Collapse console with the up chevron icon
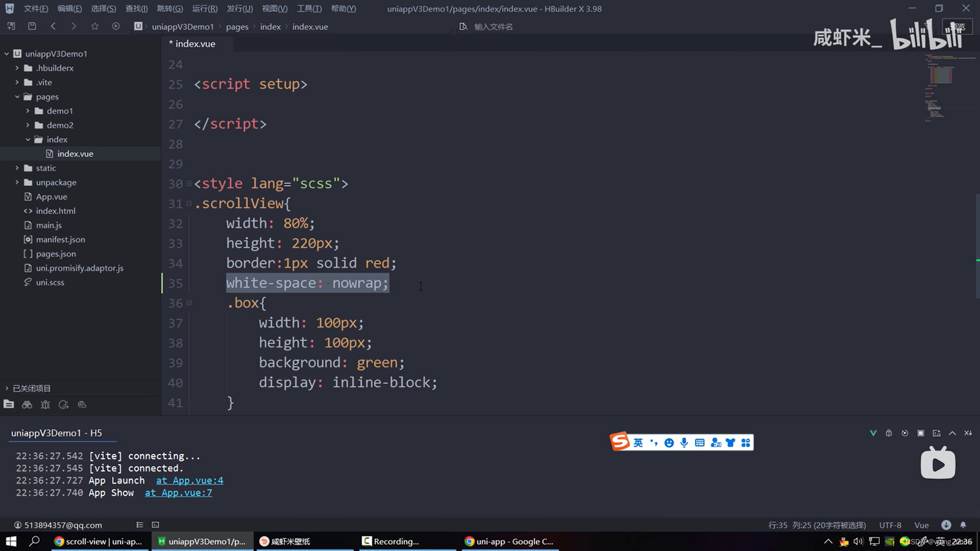The height and width of the screenshot is (551, 980). [x=952, y=433]
